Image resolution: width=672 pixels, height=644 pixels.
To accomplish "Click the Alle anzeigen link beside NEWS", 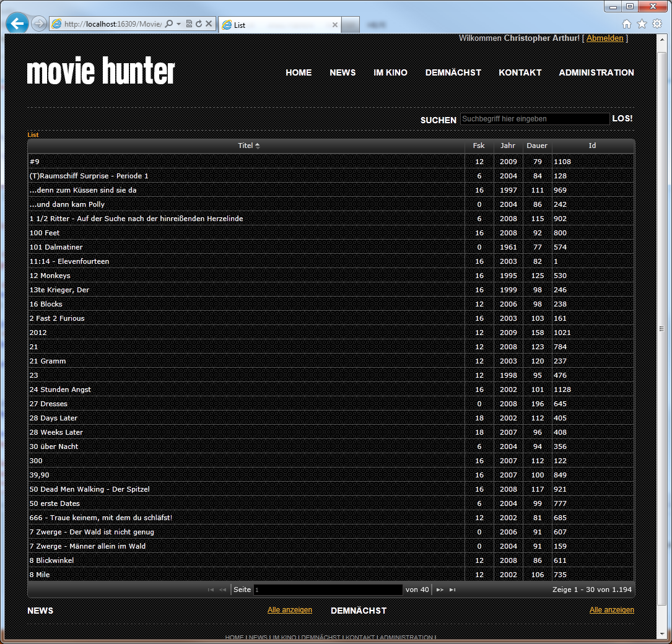I will 289,610.
